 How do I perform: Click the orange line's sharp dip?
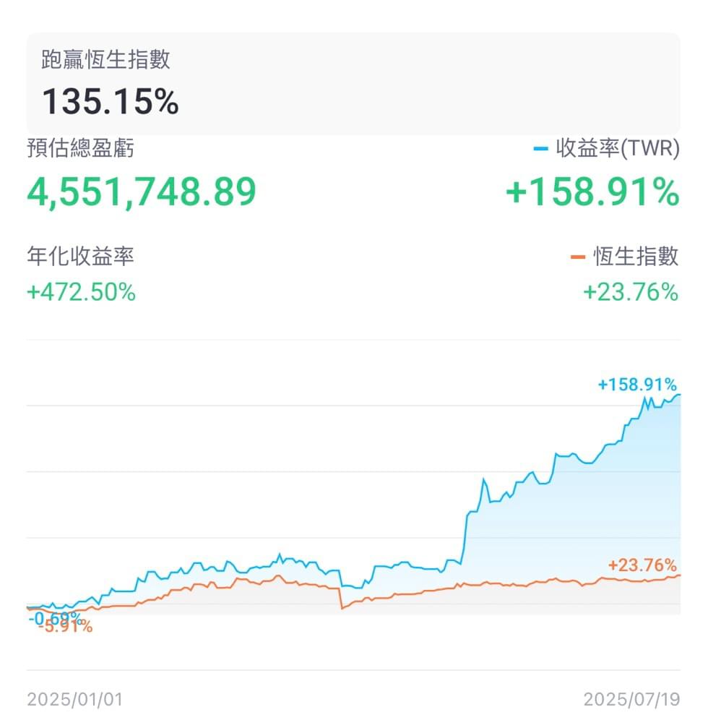click(x=342, y=599)
